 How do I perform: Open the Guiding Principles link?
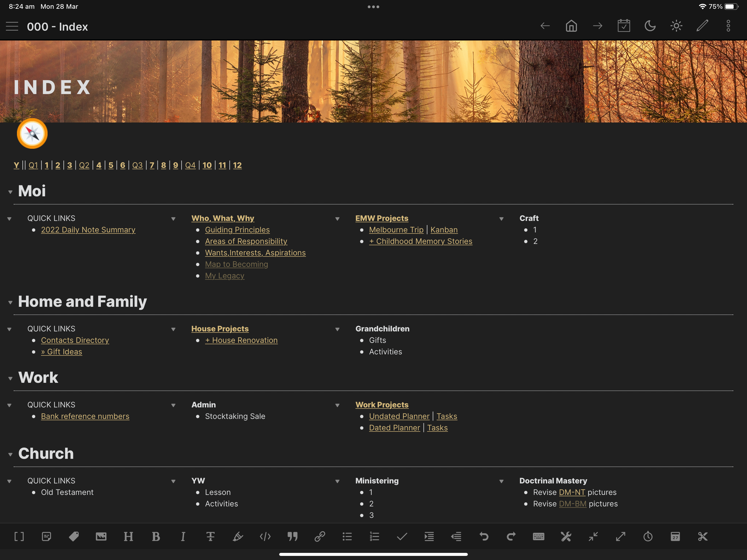point(237,230)
